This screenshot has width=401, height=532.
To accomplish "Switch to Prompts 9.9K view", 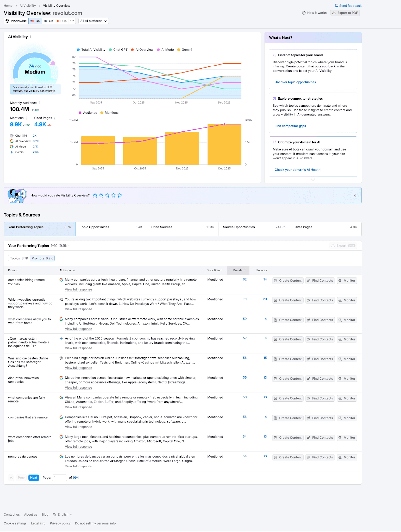I will [42, 258].
